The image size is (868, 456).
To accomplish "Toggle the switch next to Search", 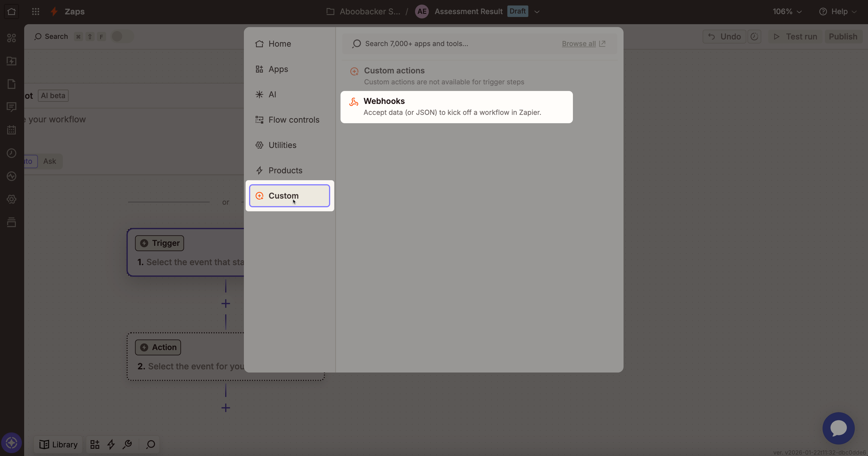I will (x=122, y=37).
